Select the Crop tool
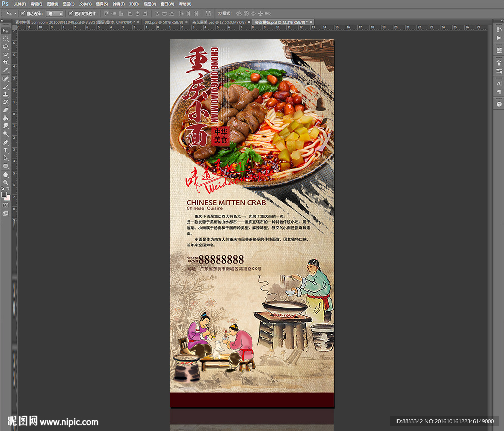504x431 pixels. pos(6,62)
